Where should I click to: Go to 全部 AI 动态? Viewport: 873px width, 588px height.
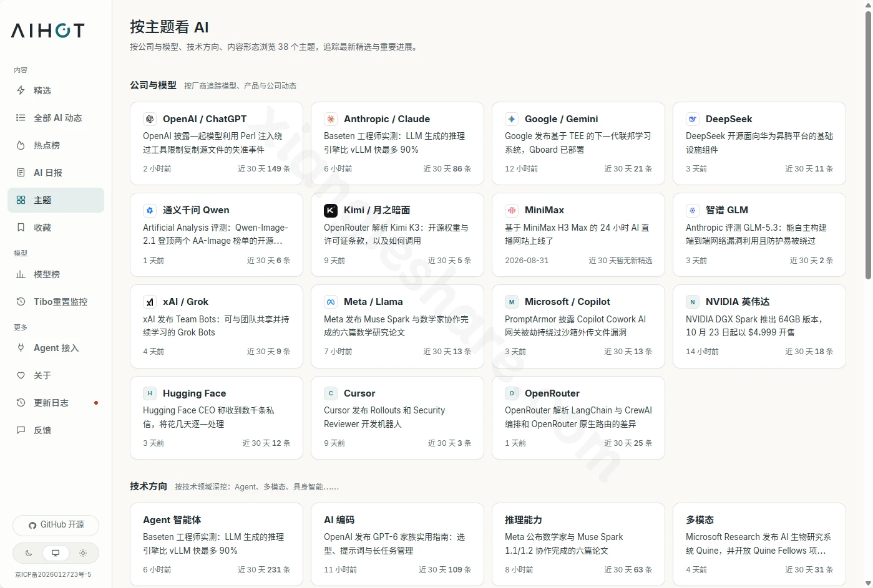point(56,118)
